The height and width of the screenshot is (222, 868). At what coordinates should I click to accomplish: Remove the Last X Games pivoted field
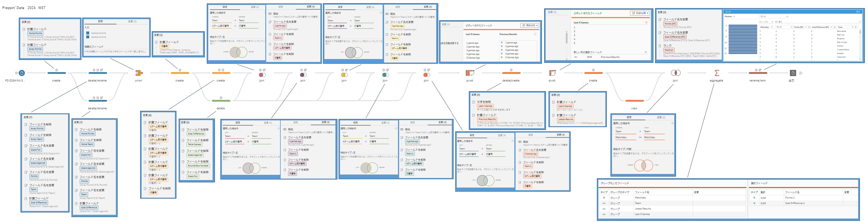(x=646, y=23)
